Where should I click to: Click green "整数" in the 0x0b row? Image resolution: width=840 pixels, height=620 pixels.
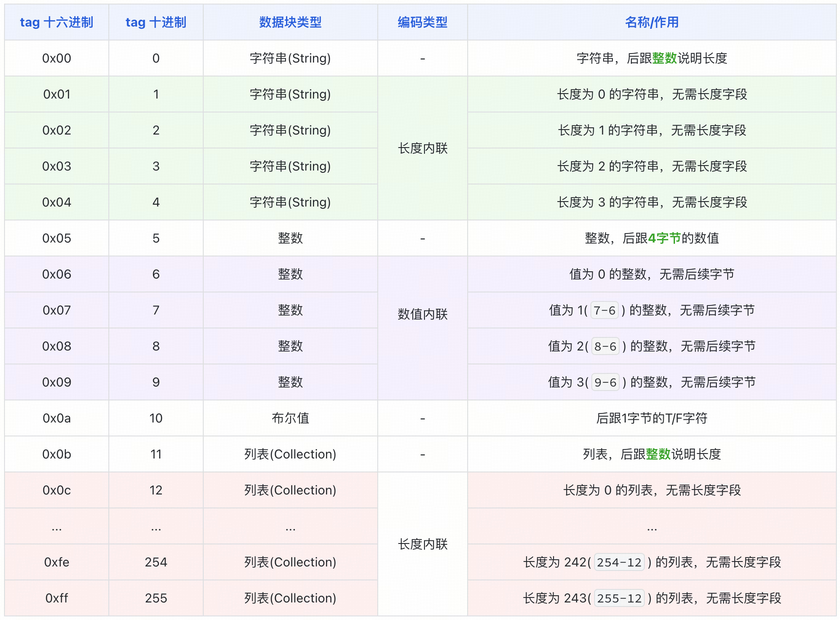tap(658, 454)
